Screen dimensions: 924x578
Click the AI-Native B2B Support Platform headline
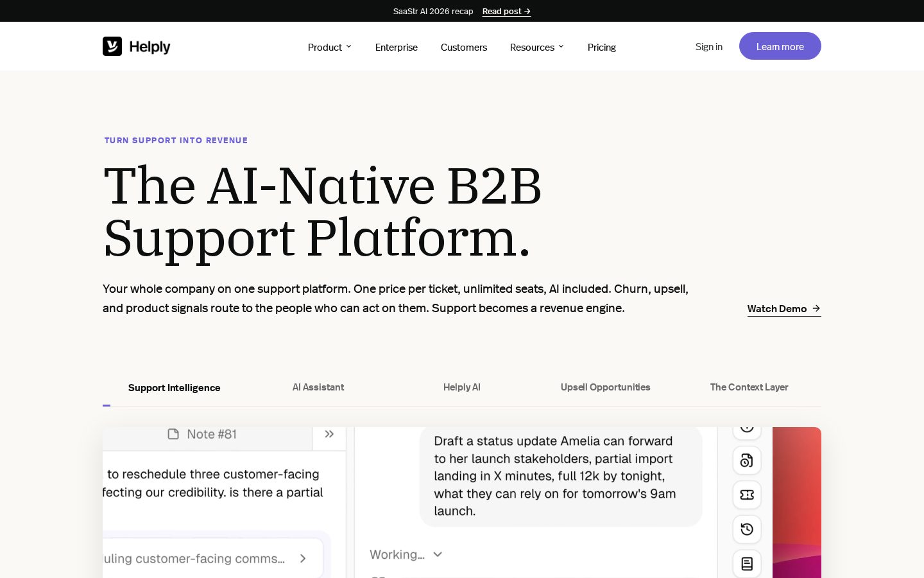323,211
